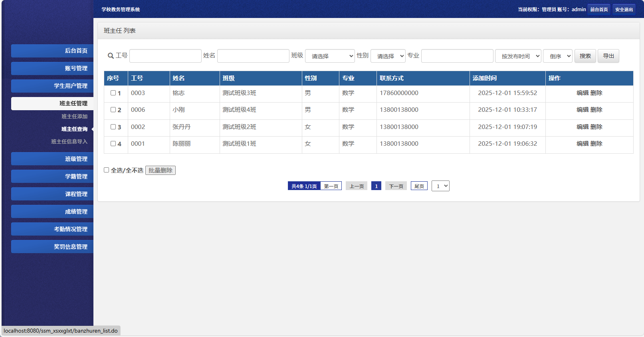Open 班主任信息导入 submenu item
This screenshot has height=337, width=644.
[x=69, y=142]
